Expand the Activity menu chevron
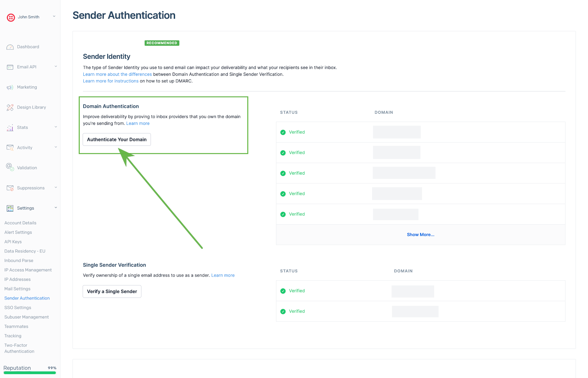Image resolution: width=588 pixels, height=378 pixels. (56, 147)
